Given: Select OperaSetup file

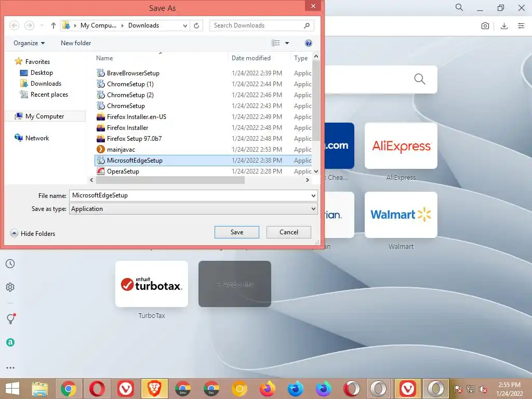Looking at the screenshot, I should click(x=123, y=171).
